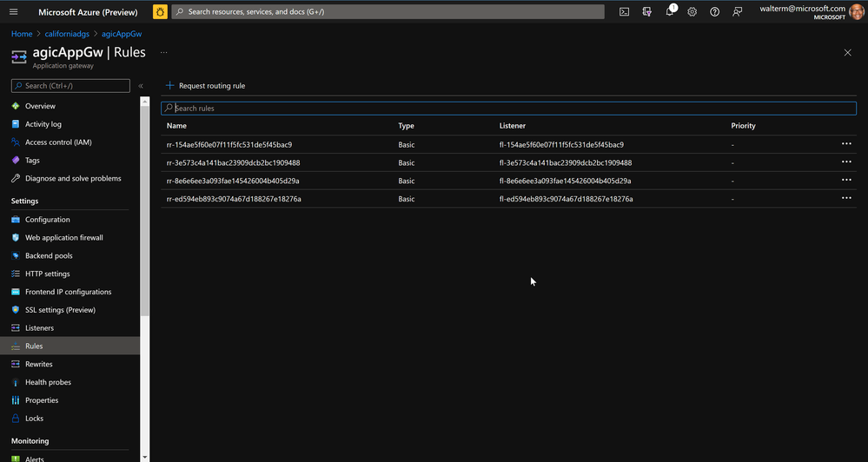This screenshot has width=868, height=462.
Task: Open more options for rule rr-3e573c4a141b
Action: (846, 162)
